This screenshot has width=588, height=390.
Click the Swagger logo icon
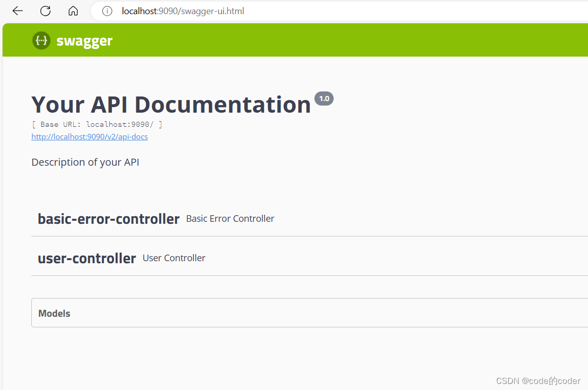[41, 40]
